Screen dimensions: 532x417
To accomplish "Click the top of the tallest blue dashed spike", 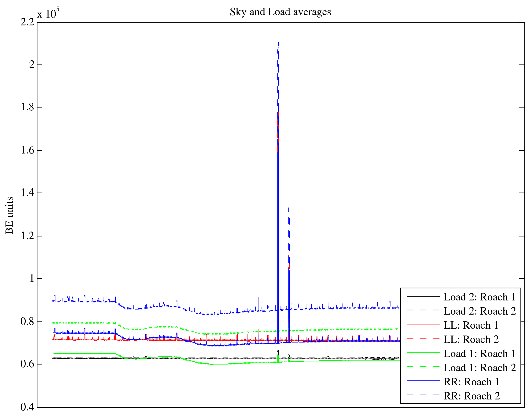I will [278, 42].
